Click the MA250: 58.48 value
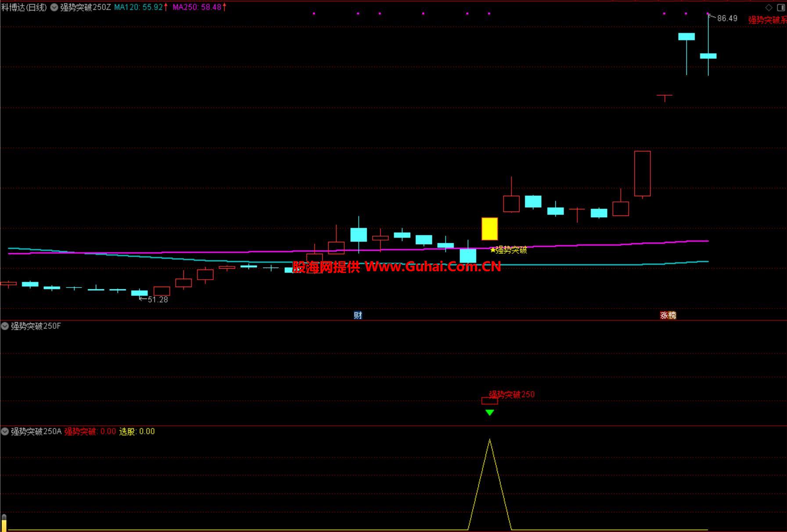The image size is (787, 532). coord(197,7)
